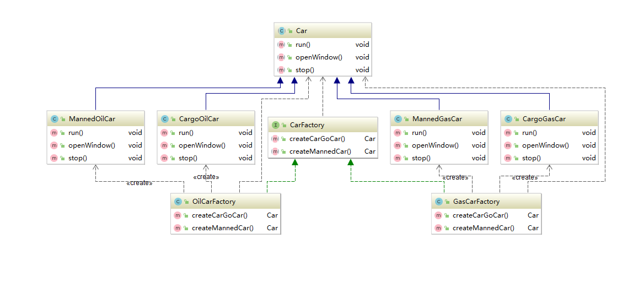Click the run() method name in Car
Screen dimensions: 644x282
tap(303, 45)
